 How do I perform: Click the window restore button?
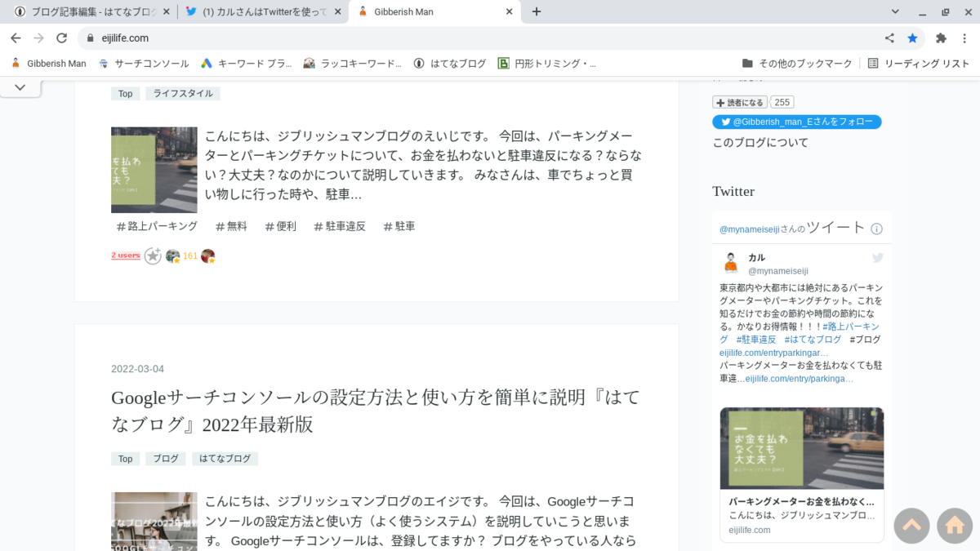pos(946,11)
